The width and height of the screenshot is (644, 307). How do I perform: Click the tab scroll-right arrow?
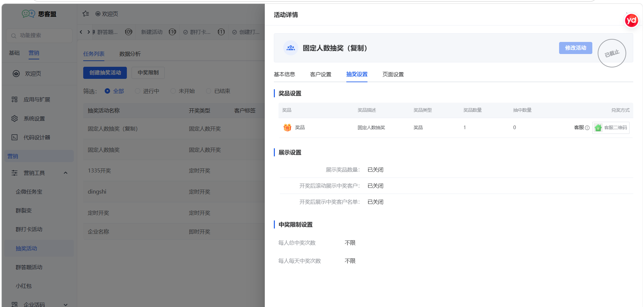89,32
